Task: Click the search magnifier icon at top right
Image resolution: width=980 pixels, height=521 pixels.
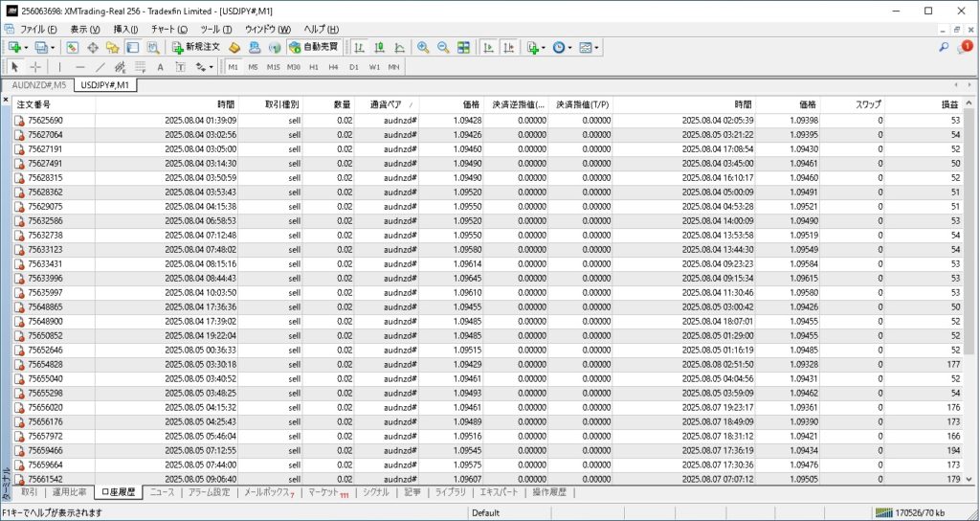Action: [x=944, y=47]
